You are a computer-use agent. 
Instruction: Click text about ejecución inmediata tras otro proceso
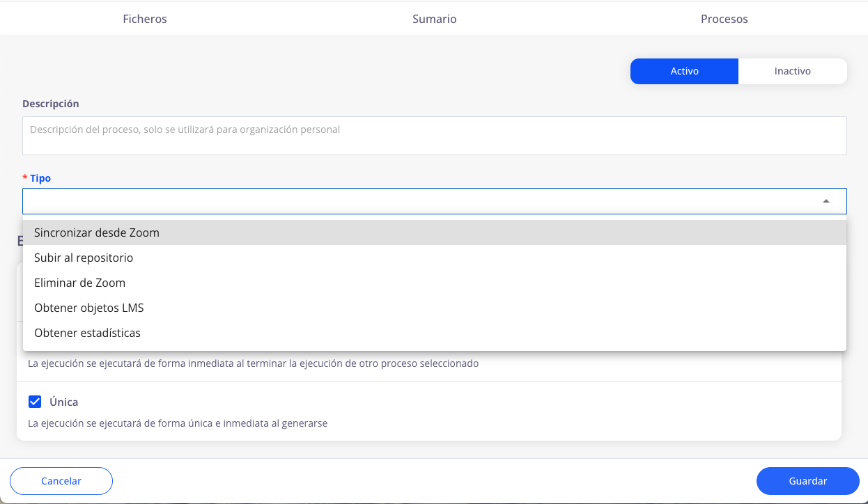click(253, 363)
